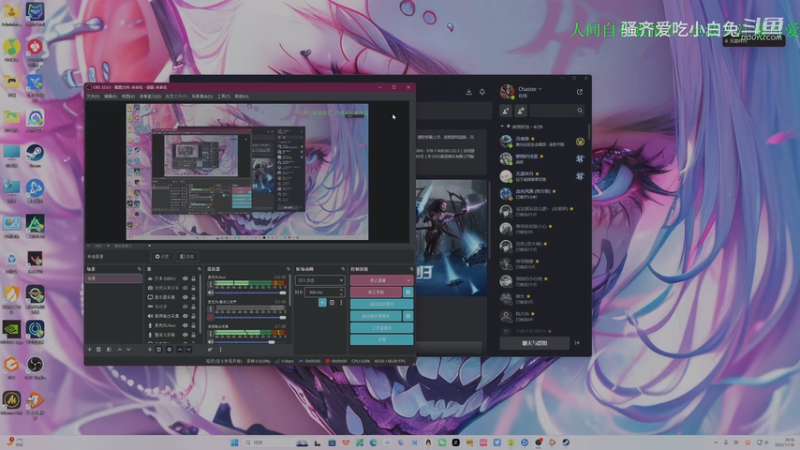This screenshot has width=800, height=450.
Task: Open the 视图 menu in OBS
Action: coord(128,96)
